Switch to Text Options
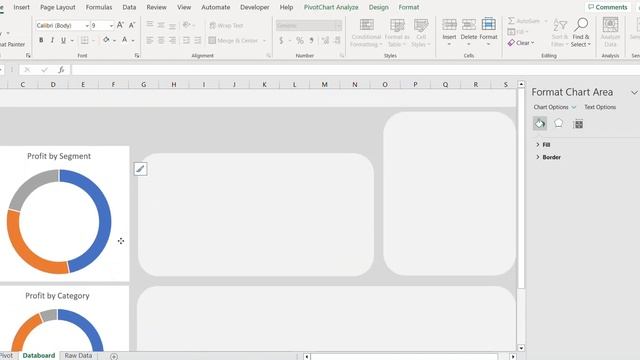 coord(600,107)
